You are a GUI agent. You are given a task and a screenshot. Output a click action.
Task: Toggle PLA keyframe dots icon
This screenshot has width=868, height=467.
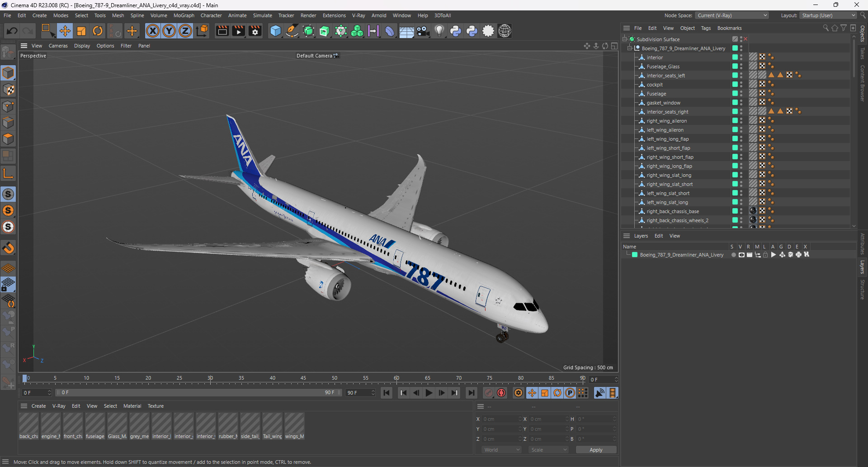583,393
